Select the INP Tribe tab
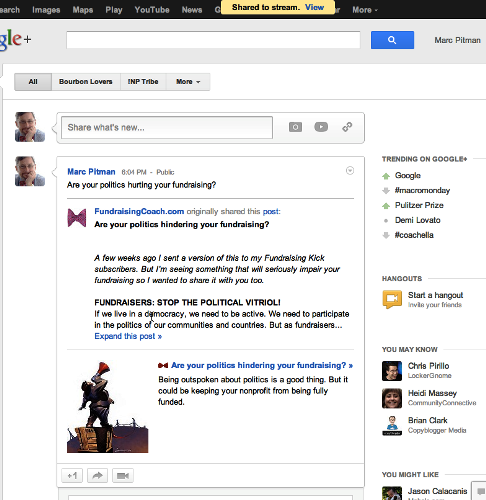 pos(143,82)
